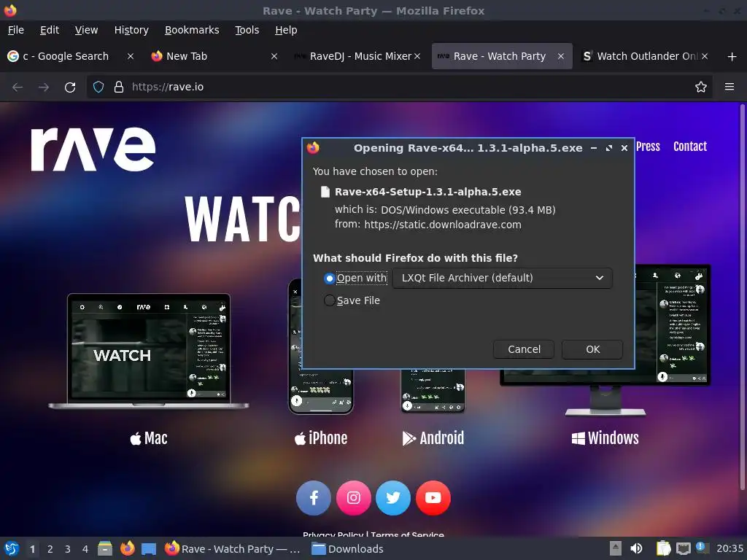
Task: Launch the file manager from taskbar quicklaunch
Action: 105,548
